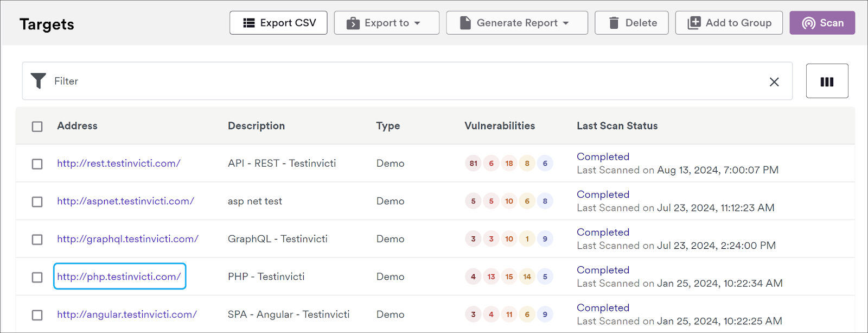Sort by the Address column header

click(x=77, y=125)
